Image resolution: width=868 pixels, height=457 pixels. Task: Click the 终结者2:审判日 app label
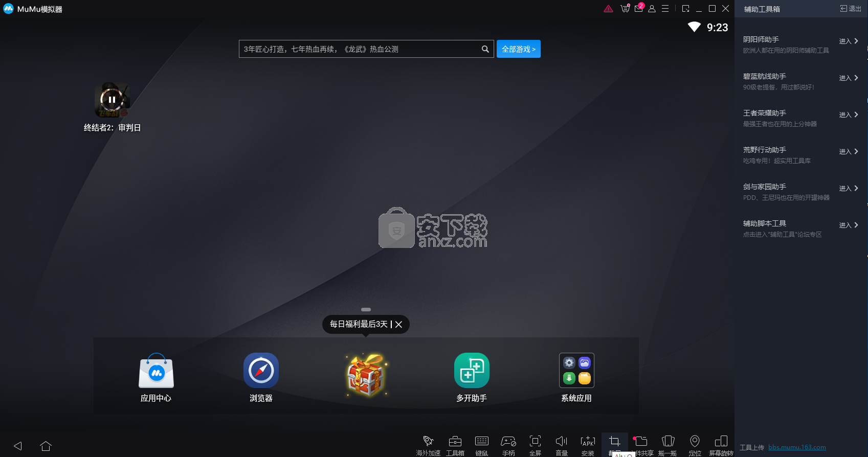pos(112,128)
